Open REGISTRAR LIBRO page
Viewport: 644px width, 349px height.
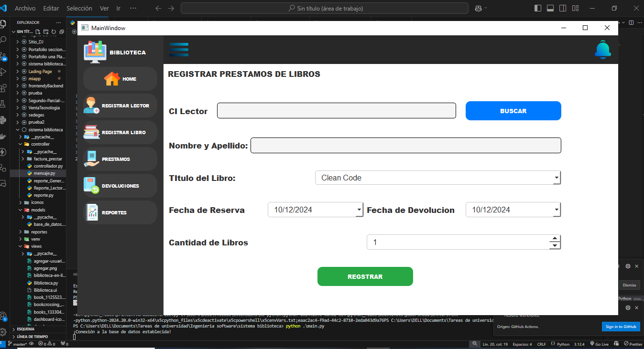pos(120,132)
